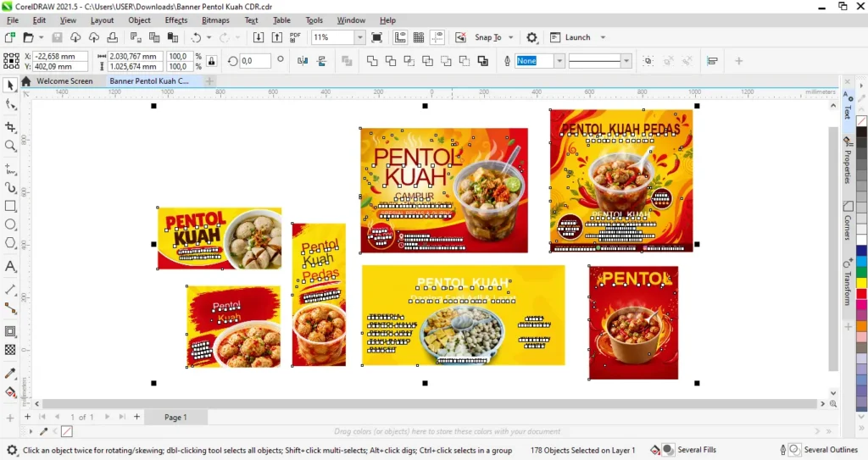Select the Ellipse tool

click(x=10, y=224)
